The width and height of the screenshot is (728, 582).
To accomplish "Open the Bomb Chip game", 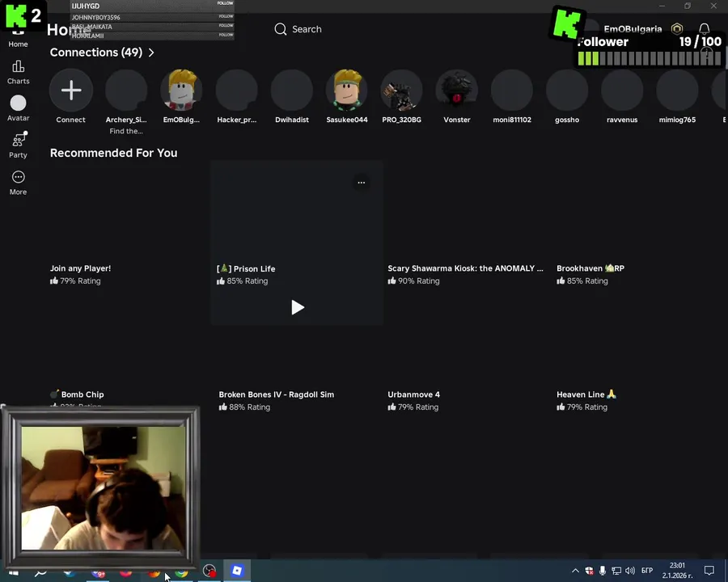I will click(x=78, y=394).
